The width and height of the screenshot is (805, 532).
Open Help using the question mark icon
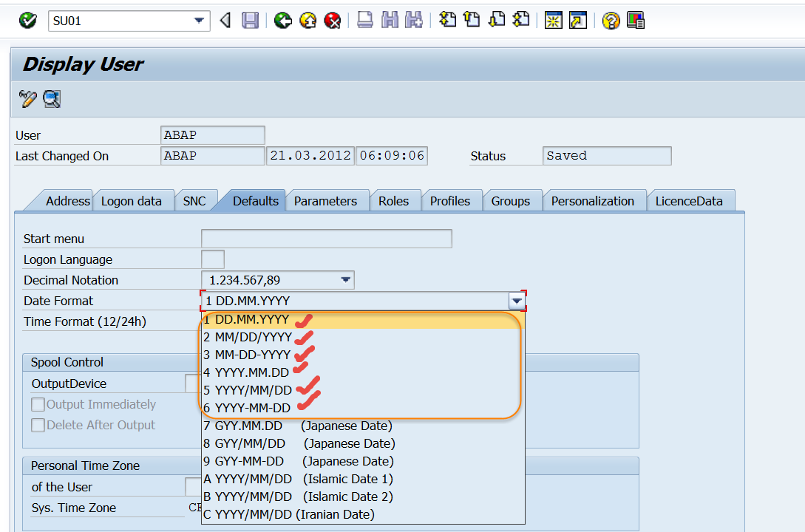coord(611,21)
